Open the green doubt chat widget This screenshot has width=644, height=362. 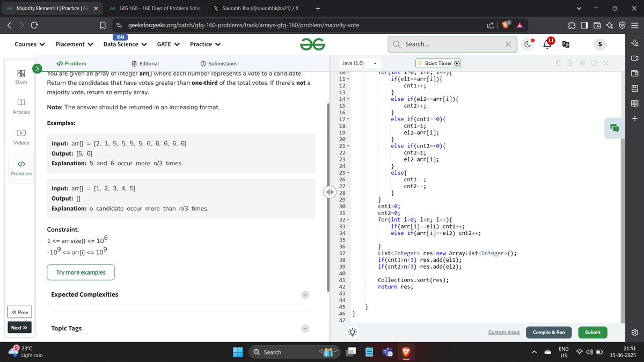click(x=615, y=128)
